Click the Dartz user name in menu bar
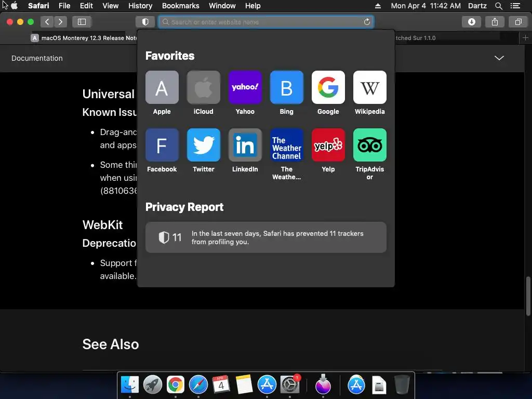Image resolution: width=532 pixels, height=399 pixels. 477,6
